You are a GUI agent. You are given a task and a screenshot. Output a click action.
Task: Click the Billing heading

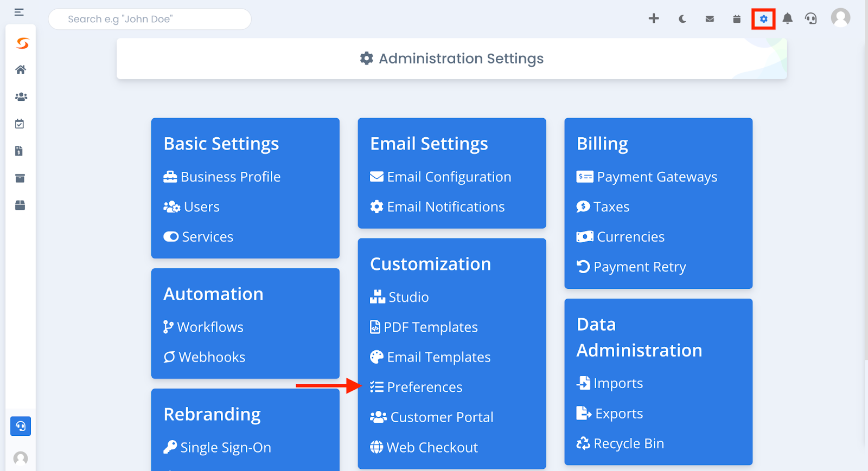pyautogui.click(x=602, y=144)
